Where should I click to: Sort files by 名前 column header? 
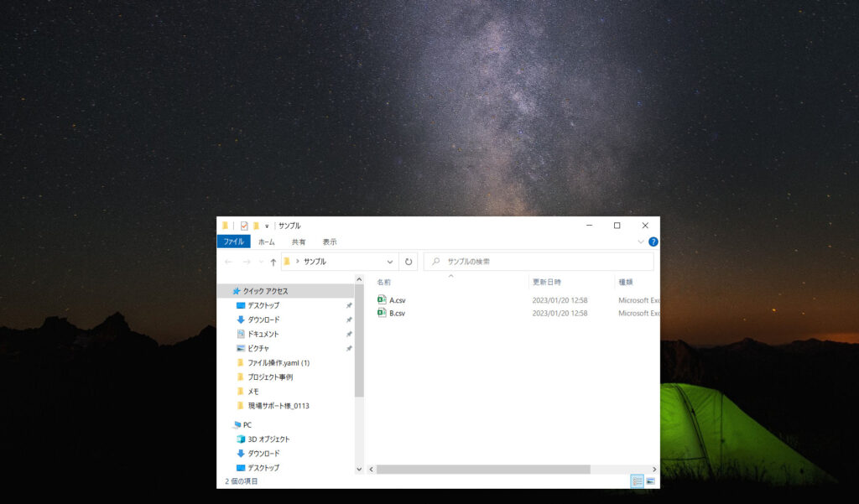[x=383, y=282]
